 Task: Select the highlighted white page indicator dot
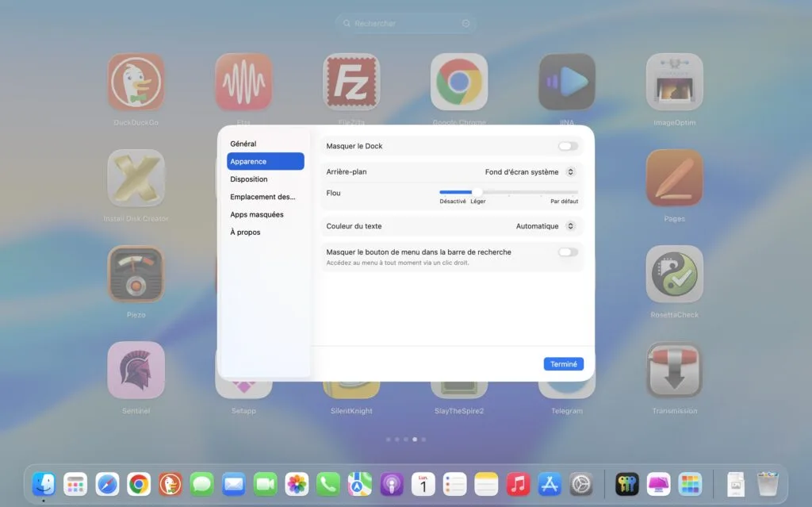[x=415, y=439]
